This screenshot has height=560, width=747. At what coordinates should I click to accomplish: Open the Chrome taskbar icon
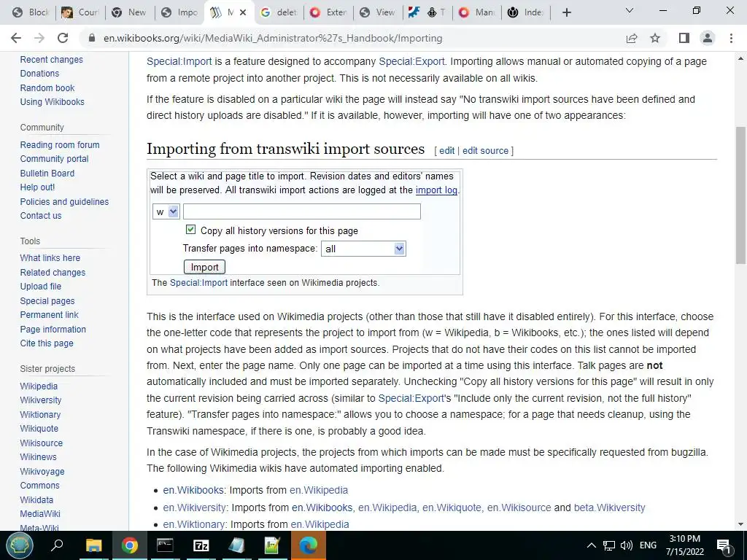[129, 545]
